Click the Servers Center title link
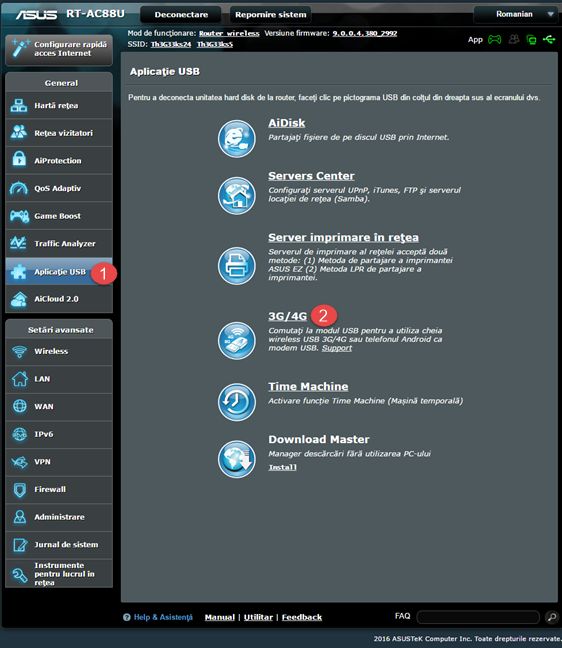 (x=311, y=176)
